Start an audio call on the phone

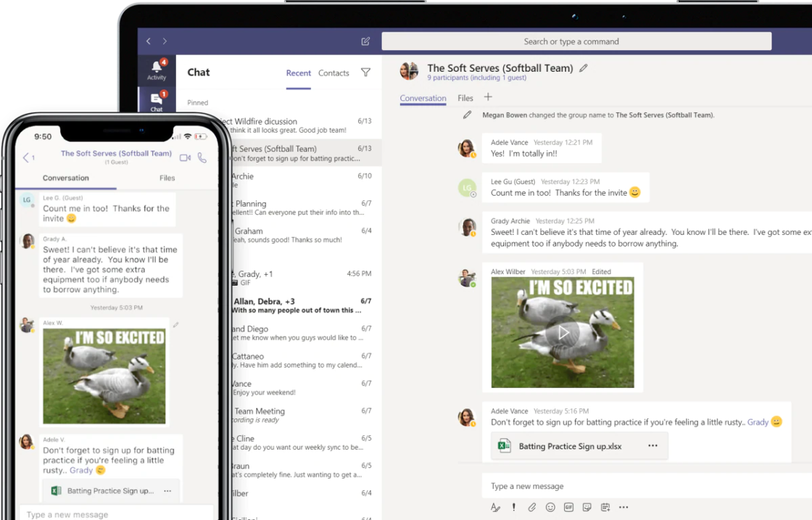(202, 157)
